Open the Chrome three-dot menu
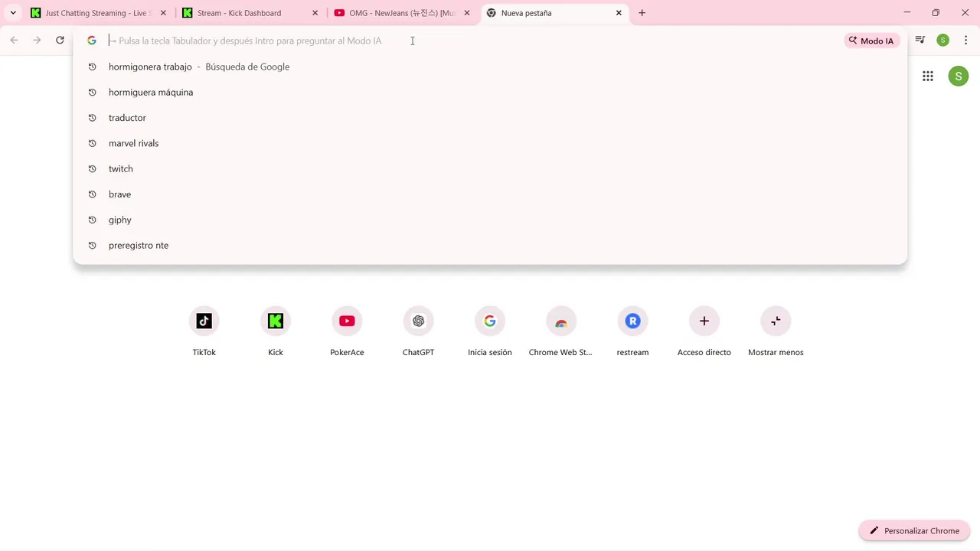The height and width of the screenshot is (551, 980). tap(965, 41)
